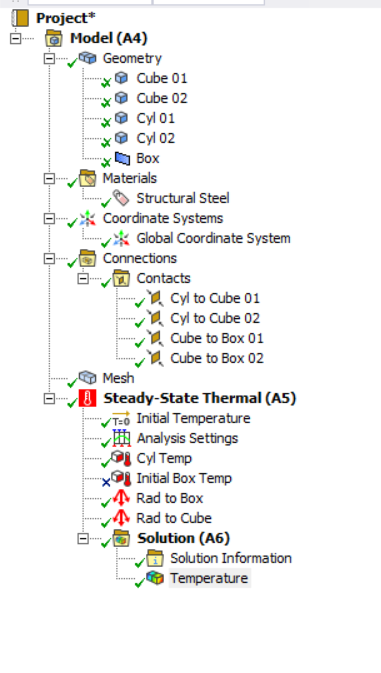Viewport: 381px width, 673px height.
Task: Select the Cyl Temp boundary condition
Action: [164, 458]
